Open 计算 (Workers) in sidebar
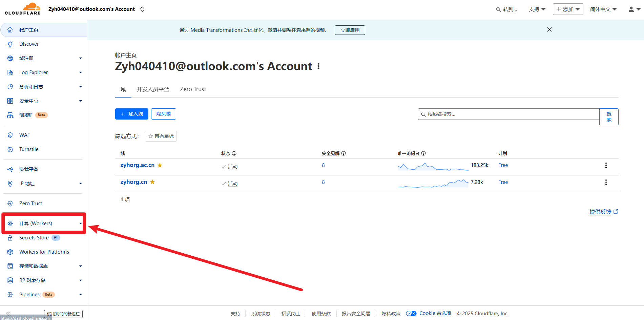This screenshot has height=320, width=644. pos(44,223)
